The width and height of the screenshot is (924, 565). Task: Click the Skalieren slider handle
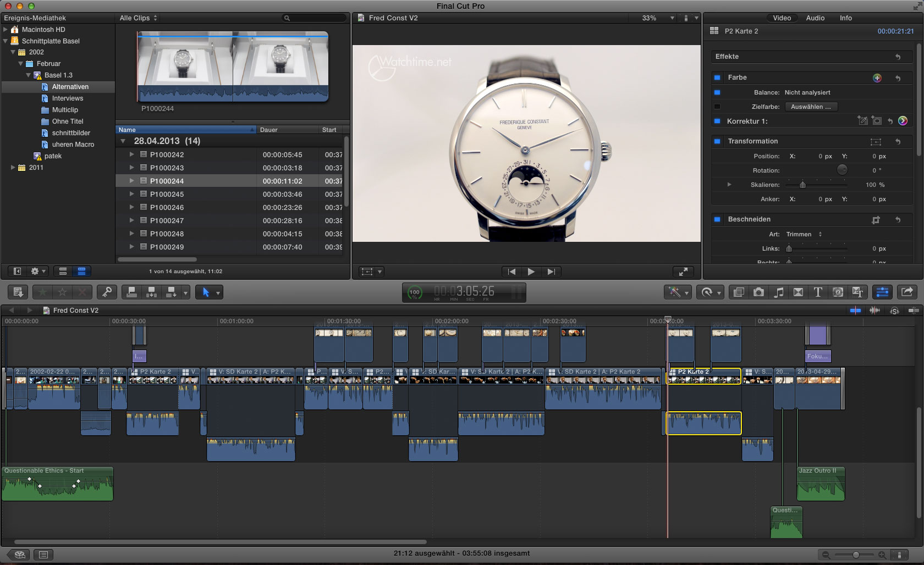(802, 185)
